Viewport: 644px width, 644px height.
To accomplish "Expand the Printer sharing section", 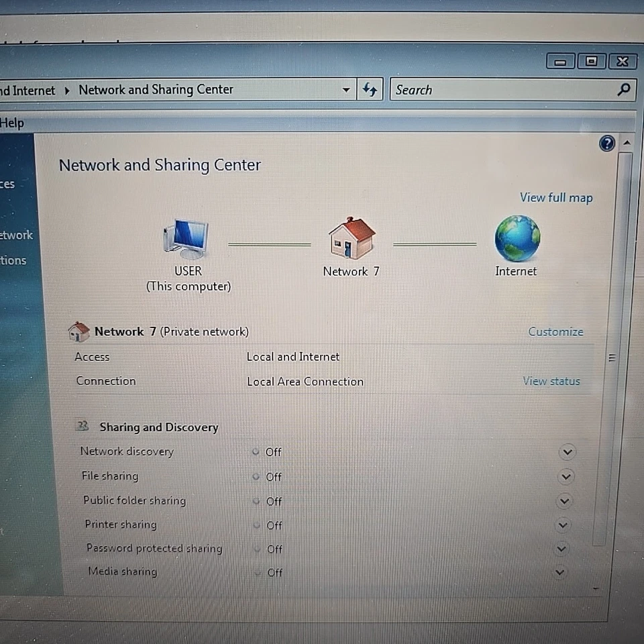I will [563, 525].
